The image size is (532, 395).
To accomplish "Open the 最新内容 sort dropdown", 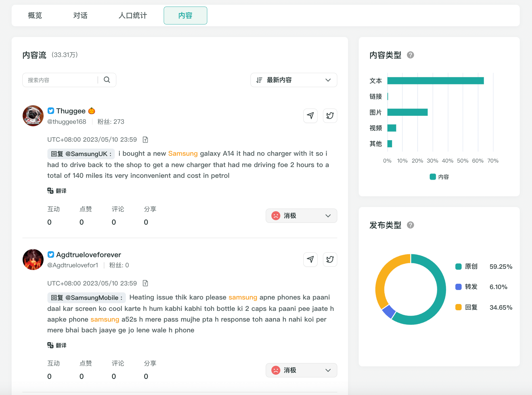I will pyautogui.click(x=294, y=80).
